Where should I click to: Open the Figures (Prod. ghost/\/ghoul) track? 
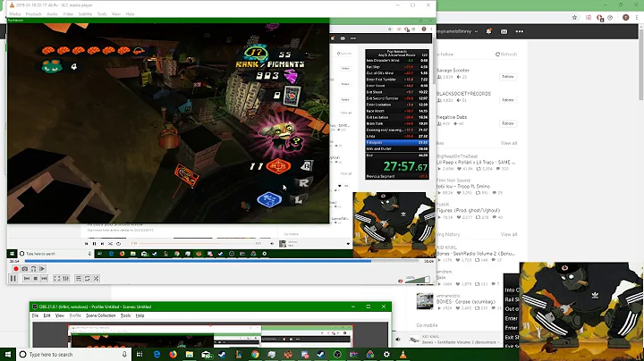[x=468, y=211]
